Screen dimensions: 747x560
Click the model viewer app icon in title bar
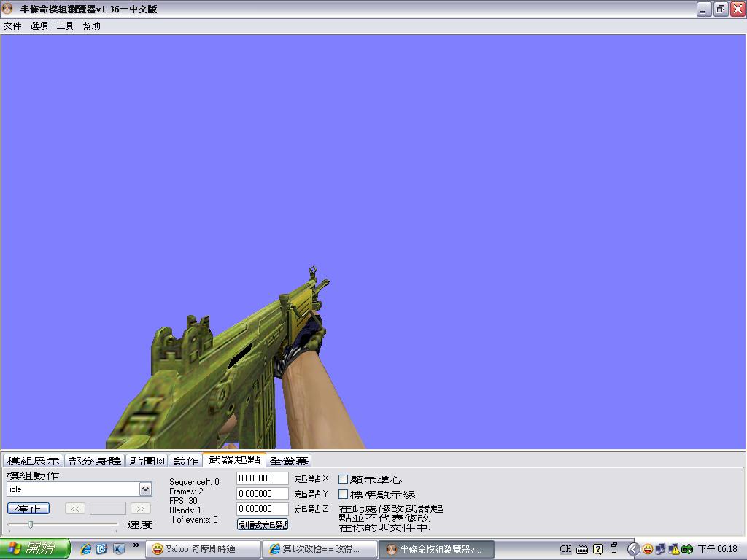click(x=7, y=9)
